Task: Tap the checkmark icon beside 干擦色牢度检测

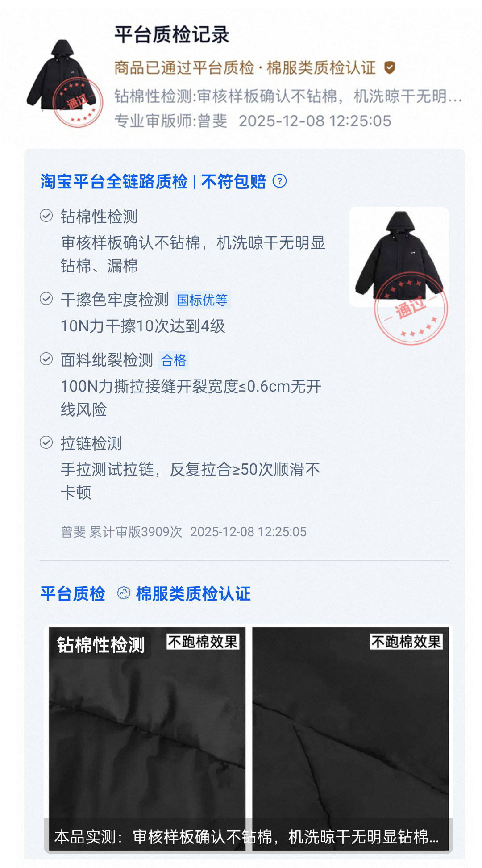Action: pos(46,299)
